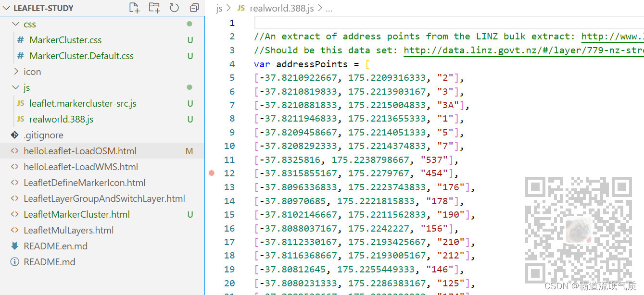The height and width of the screenshot is (295, 644).
Task: Place cursor in empty line 1
Action: (x=449, y=23)
